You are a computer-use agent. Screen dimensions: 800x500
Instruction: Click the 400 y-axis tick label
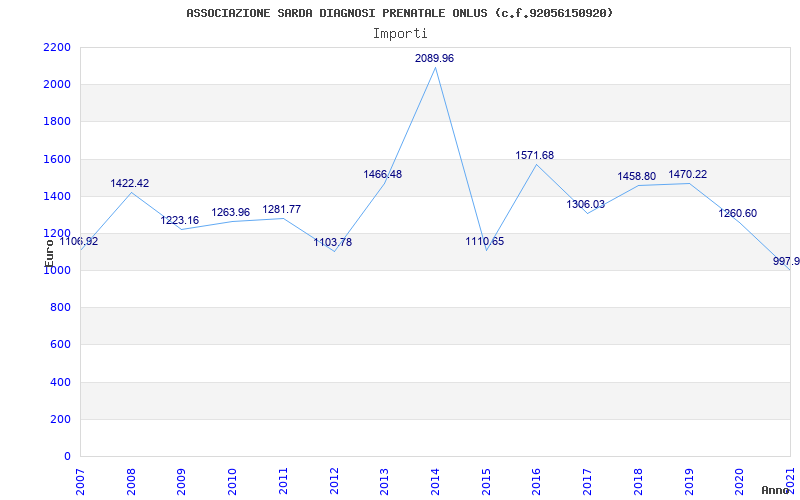tap(60, 382)
